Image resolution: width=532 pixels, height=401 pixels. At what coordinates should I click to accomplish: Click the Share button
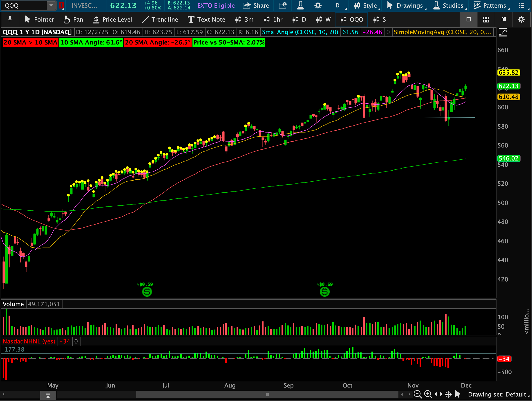click(256, 6)
